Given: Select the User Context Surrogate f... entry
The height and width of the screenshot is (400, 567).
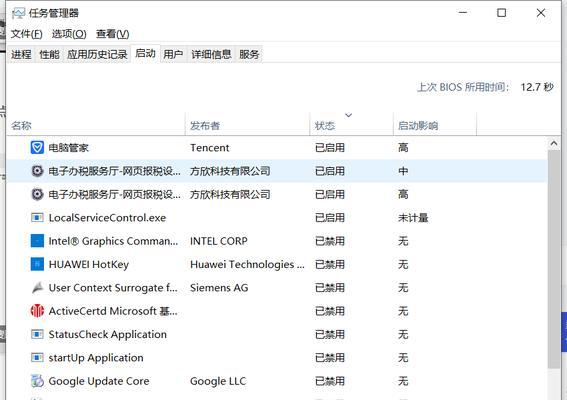Looking at the screenshot, I should pos(113,288).
